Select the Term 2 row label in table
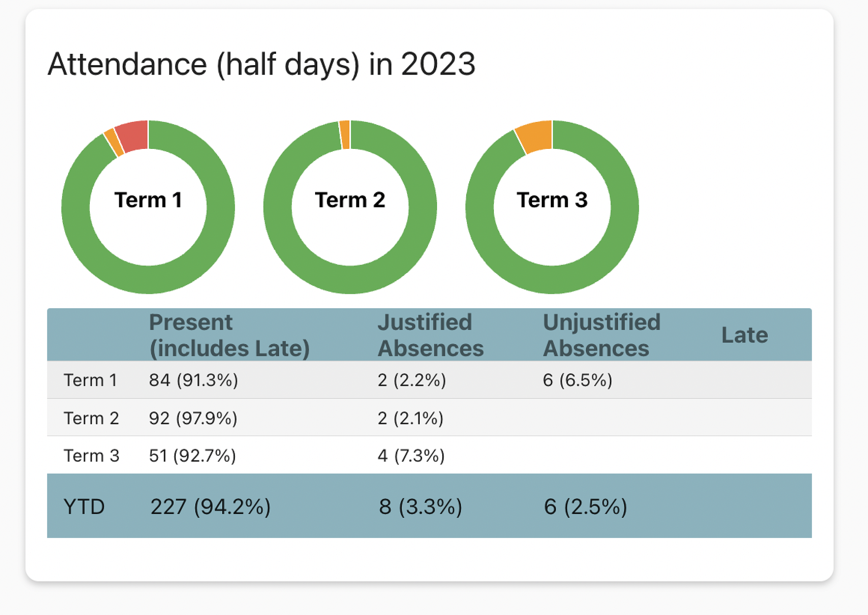This screenshot has height=615, width=868. tap(91, 418)
